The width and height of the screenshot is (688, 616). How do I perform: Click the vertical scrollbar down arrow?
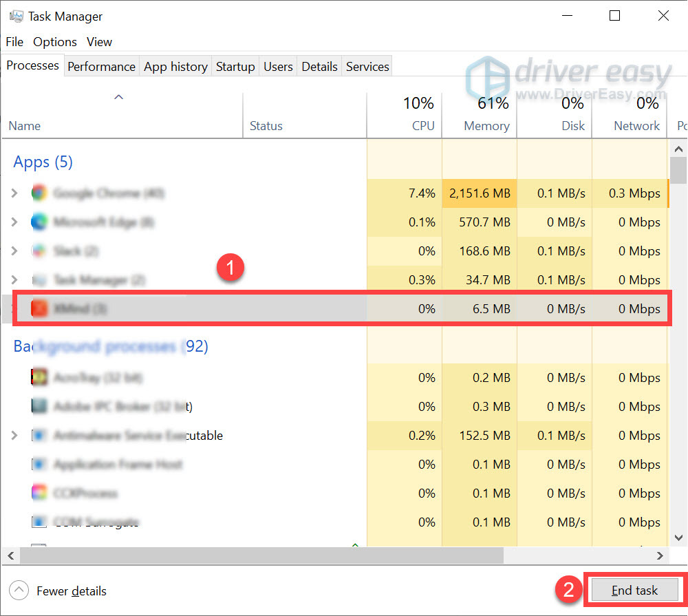[678, 538]
